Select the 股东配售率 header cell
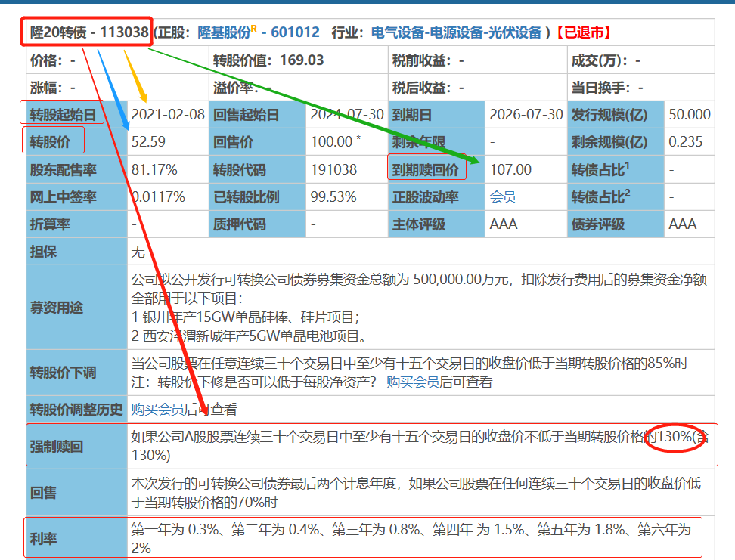This screenshot has height=560, width=735. (x=77, y=169)
